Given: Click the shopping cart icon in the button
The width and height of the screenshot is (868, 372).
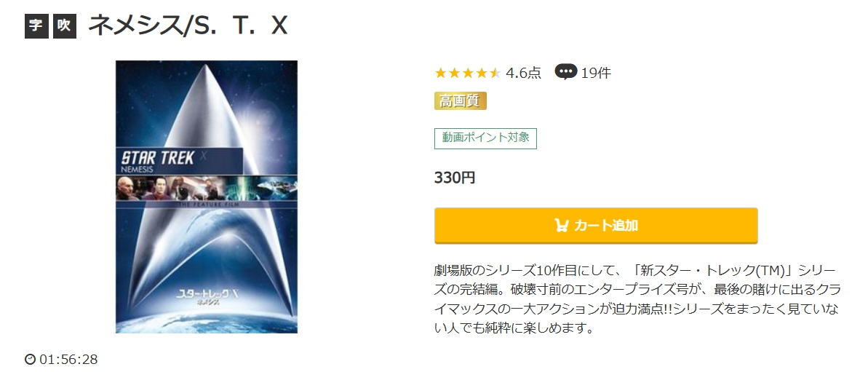Looking at the screenshot, I should pyautogui.click(x=561, y=225).
